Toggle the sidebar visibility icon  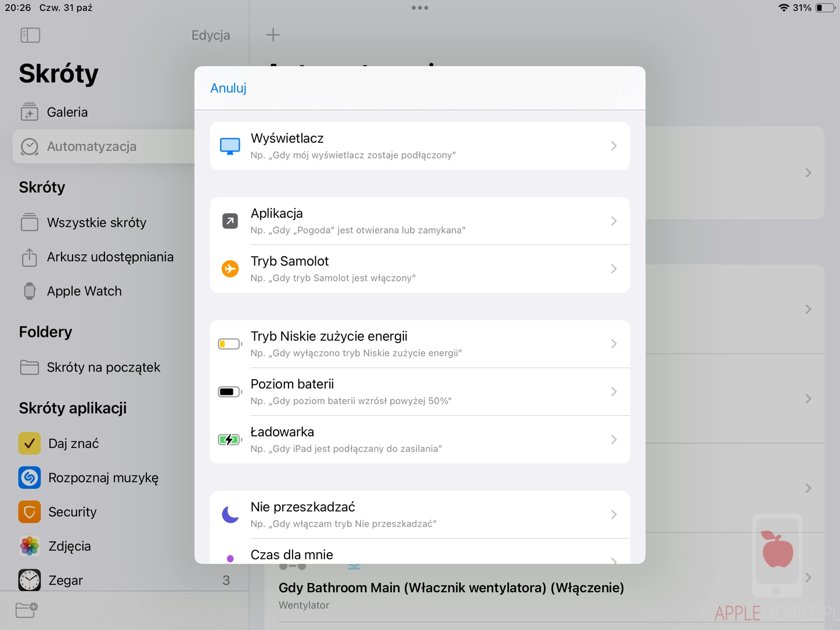point(30,35)
